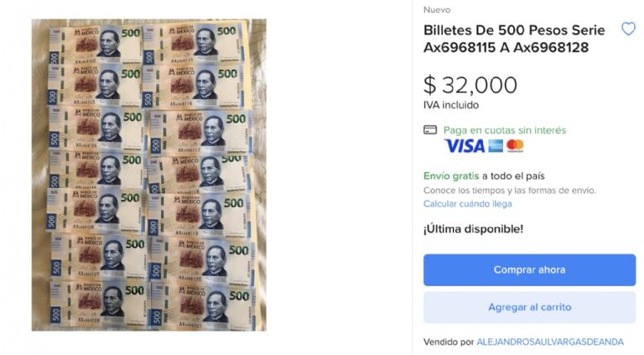644x355 pixels.
Task: Click the IVA incluido text
Action: 451,105
